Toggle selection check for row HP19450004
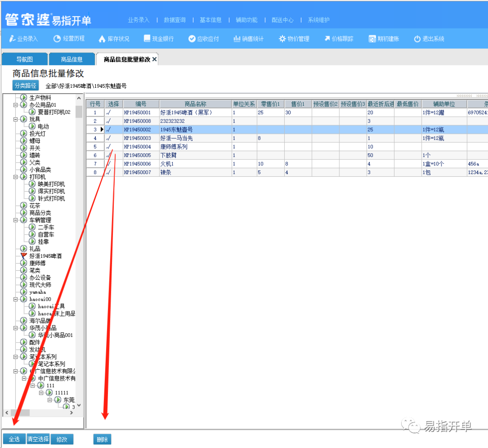The image size is (488, 448). coord(108,146)
